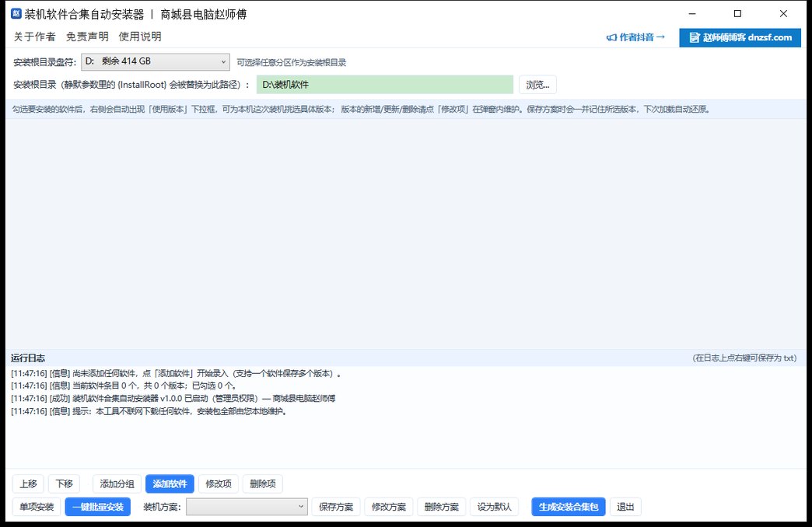The width and height of the screenshot is (812, 527).
Task: Click log line v1.0.0 已启动
Action: 173,399
